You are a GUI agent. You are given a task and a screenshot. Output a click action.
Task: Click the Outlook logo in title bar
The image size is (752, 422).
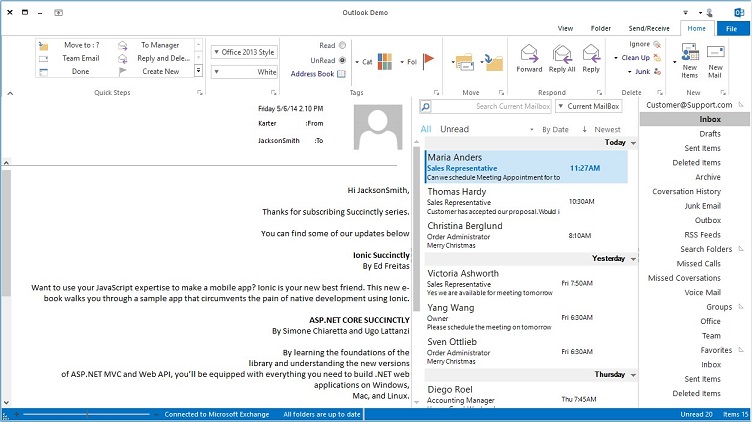739,12
